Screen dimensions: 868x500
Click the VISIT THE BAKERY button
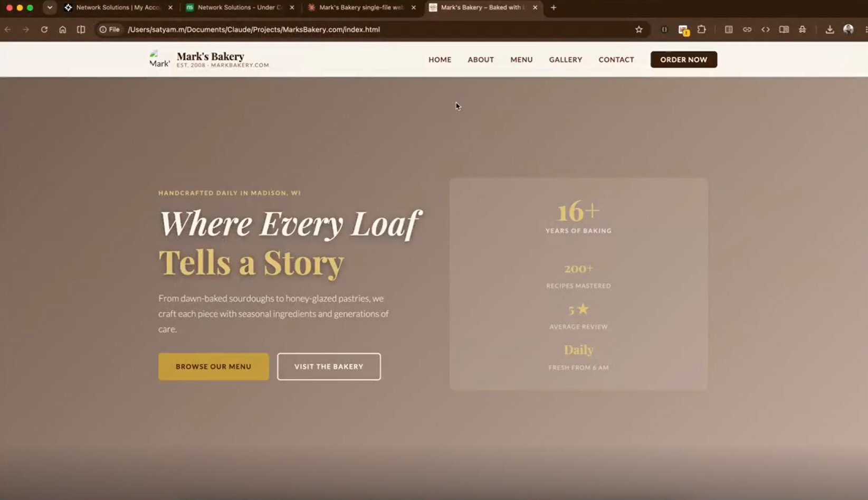coord(329,366)
